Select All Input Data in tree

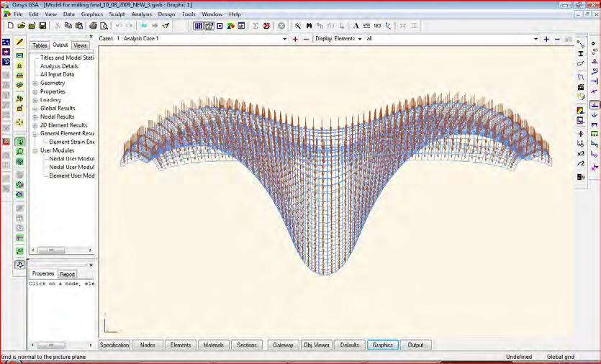click(57, 75)
